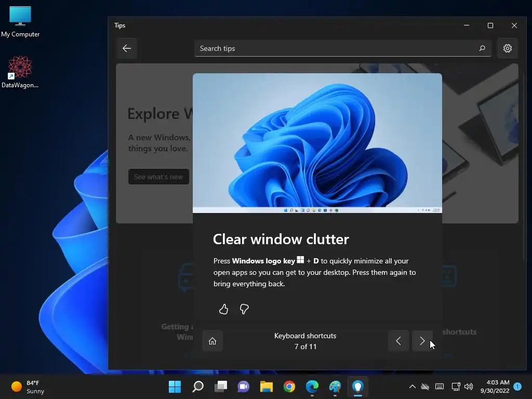Screen dimensions: 532x399
Task: Open the weather widget showing 84°F Sunny
Action: click(x=28, y=387)
